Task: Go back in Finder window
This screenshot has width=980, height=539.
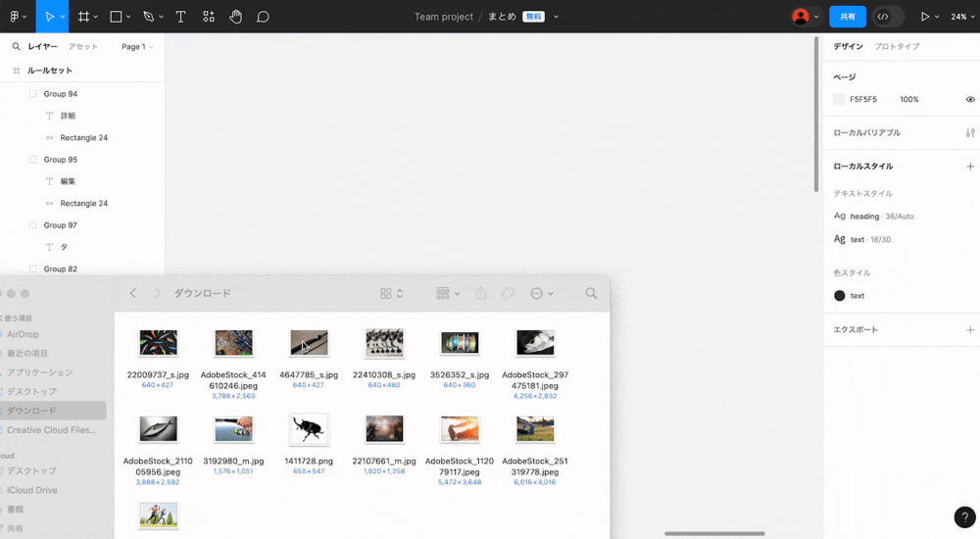Action: (133, 293)
